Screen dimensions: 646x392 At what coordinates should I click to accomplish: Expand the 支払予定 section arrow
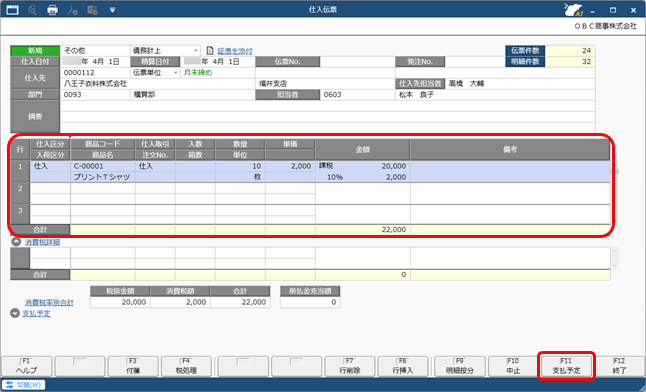[x=15, y=313]
